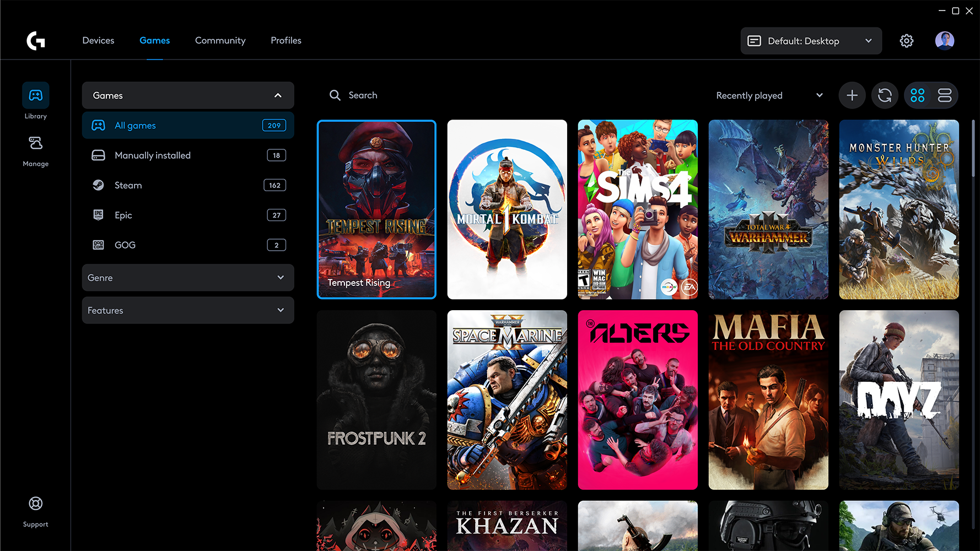
Task: Select the Steam platform filter icon
Action: coord(98,185)
